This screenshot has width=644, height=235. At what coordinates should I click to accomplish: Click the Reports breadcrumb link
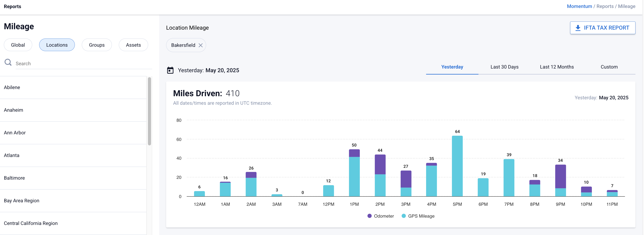pyautogui.click(x=605, y=6)
